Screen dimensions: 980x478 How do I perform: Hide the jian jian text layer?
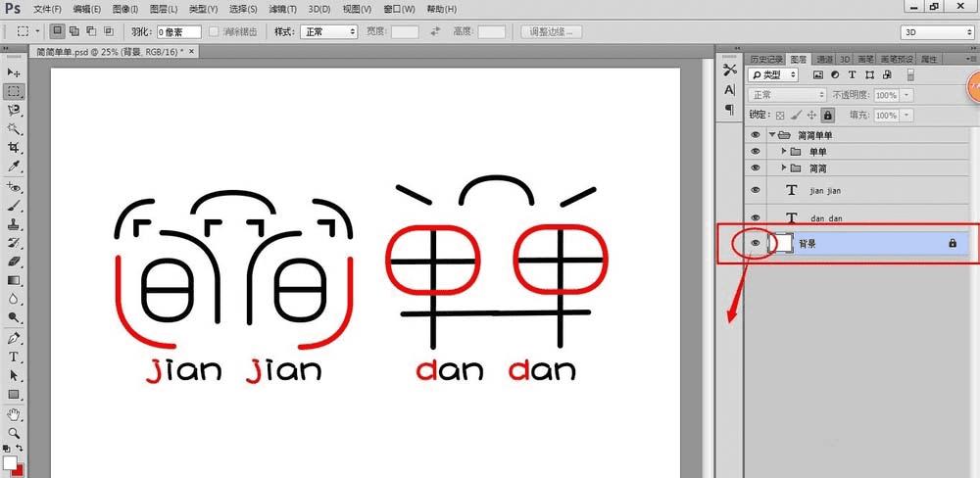click(756, 190)
